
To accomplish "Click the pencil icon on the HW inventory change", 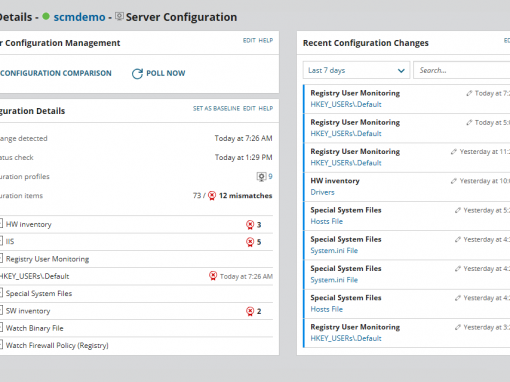I will coord(454,181).
